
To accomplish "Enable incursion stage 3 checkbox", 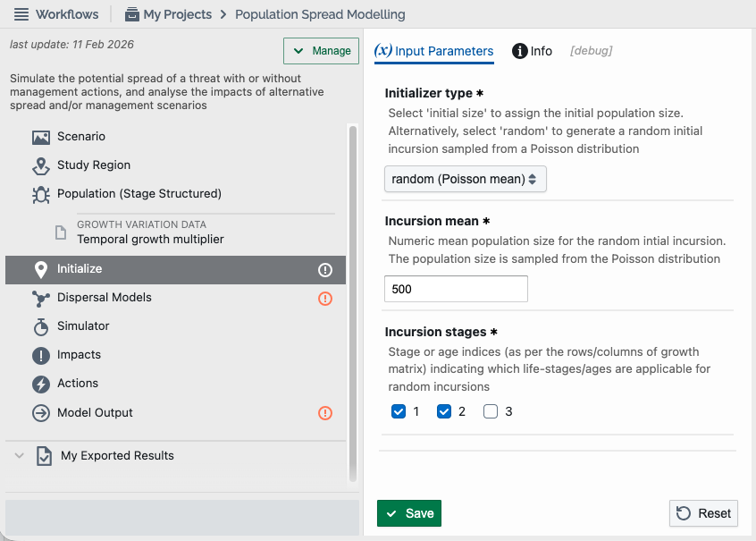I will (x=491, y=411).
